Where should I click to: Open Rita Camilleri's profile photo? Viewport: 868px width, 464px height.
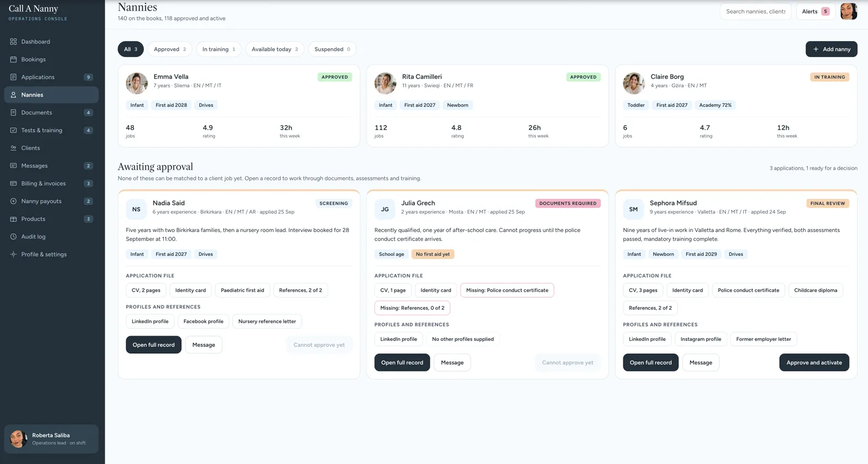tap(385, 83)
